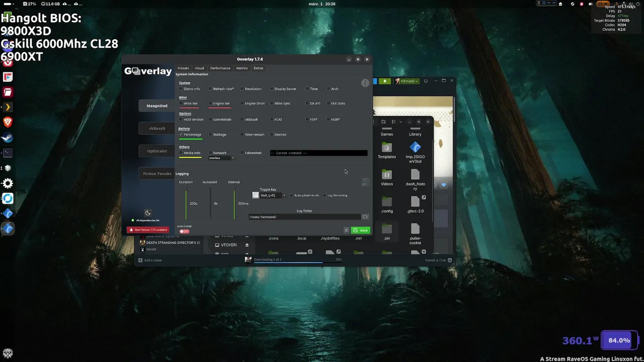Adjust the logging Interval slider
Screen dimensions: 644x362
[234, 204]
